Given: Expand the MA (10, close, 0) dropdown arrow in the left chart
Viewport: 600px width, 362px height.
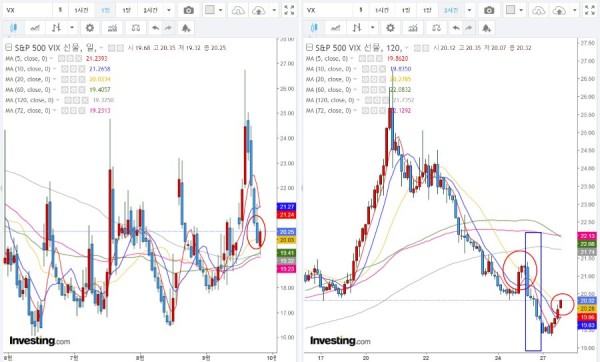Looking at the screenshot, I should (x=54, y=69).
